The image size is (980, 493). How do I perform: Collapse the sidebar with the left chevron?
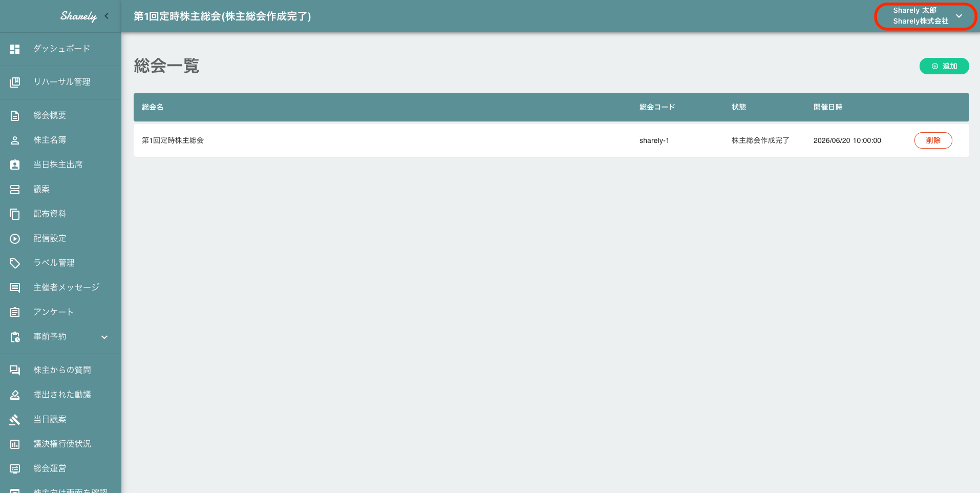(108, 16)
